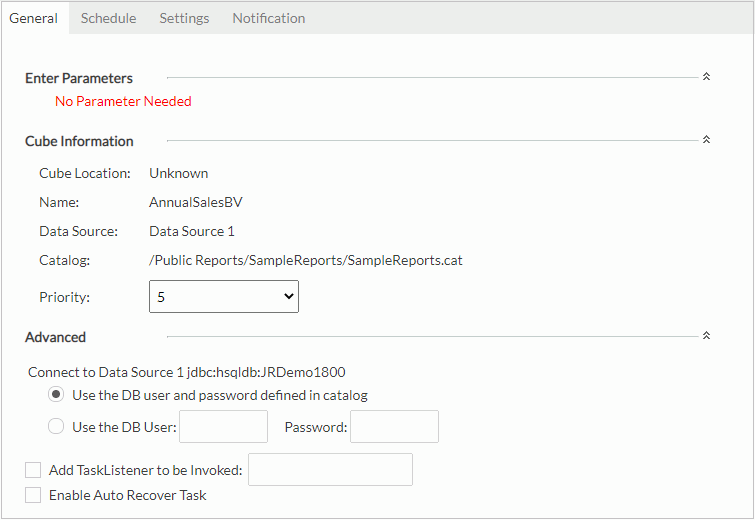The height and width of the screenshot is (520, 755).
Task: Click the SampleReports.cat catalog path
Action: tap(306, 261)
